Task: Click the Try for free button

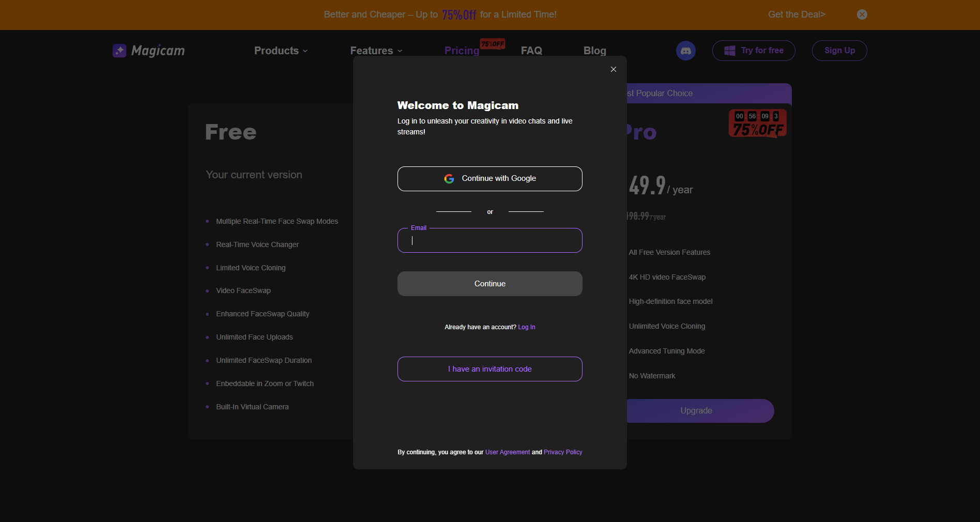Action: [x=754, y=51]
